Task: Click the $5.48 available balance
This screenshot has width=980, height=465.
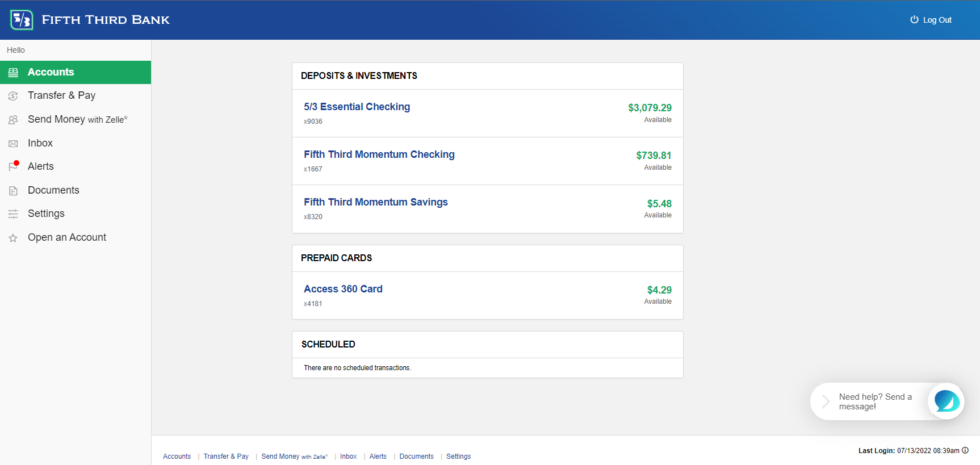Action: pyautogui.click(x=659, y=203)
